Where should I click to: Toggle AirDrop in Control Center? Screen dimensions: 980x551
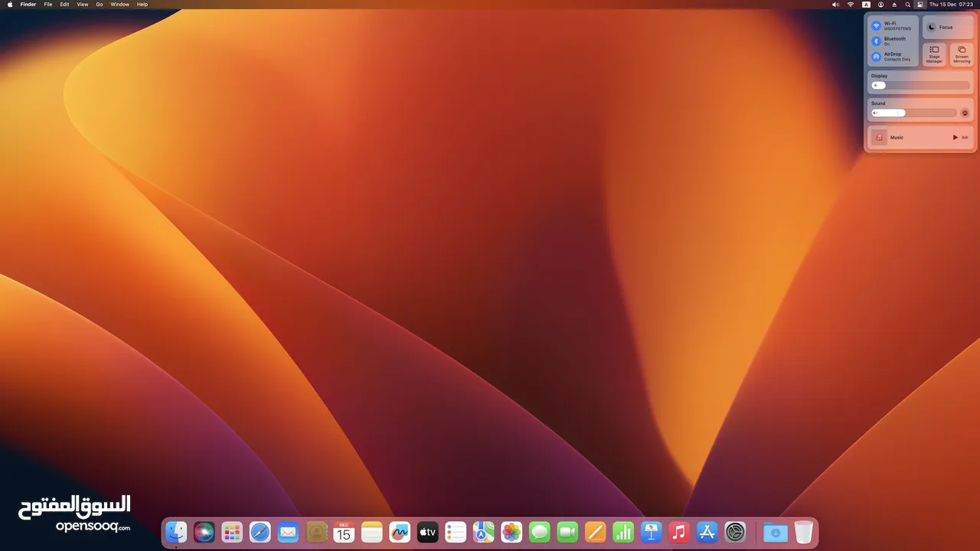click(x=877, y=57)
